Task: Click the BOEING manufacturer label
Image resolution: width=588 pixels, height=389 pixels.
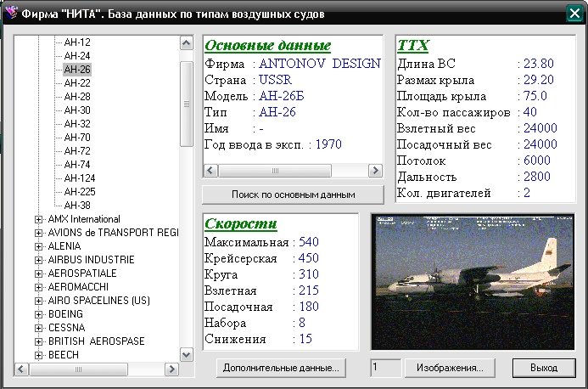Action: [x=65, y=314]
